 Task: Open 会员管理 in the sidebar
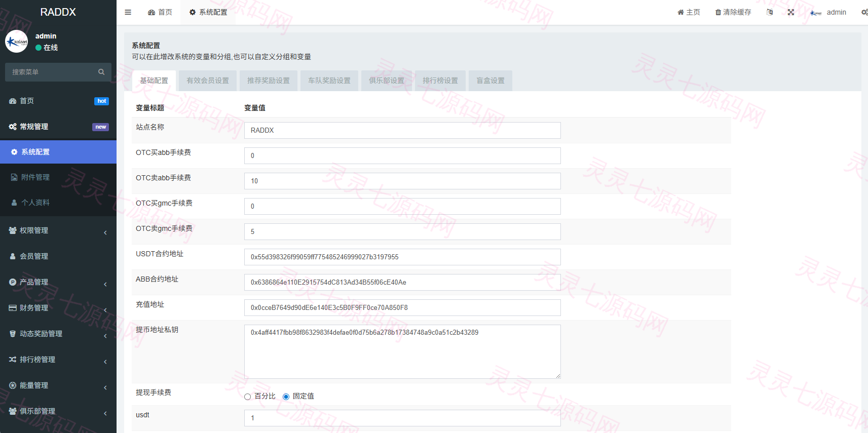pyautogui.click(x=58, y=256)
